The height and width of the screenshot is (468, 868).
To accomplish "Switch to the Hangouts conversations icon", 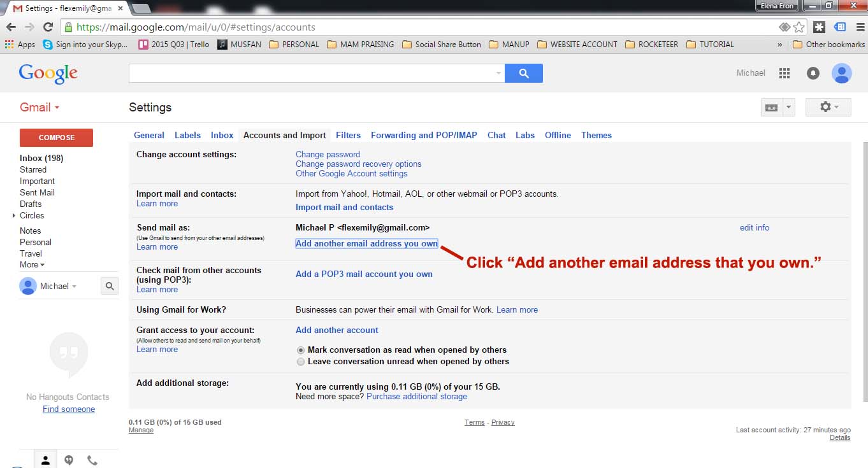I will [68, 460].
